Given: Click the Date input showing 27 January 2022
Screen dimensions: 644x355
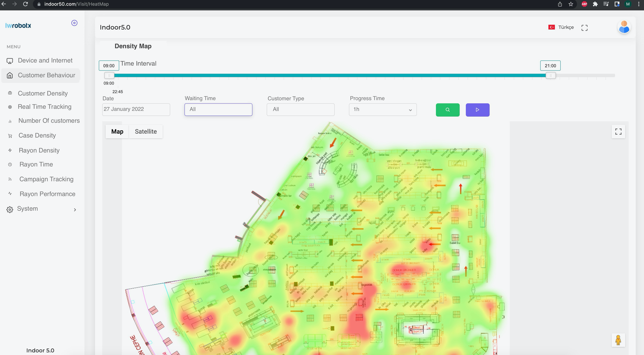Looking at the screenshot, I should point(136,109).
